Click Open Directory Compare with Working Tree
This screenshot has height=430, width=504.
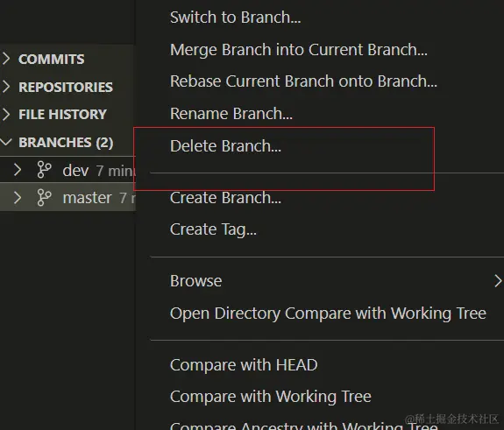tap(328, 314)
